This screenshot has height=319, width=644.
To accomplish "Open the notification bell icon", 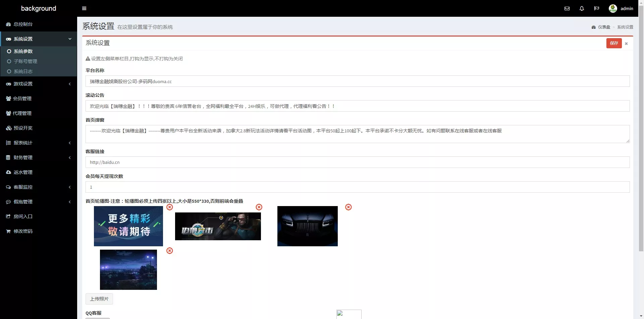I will coord(582,8).
